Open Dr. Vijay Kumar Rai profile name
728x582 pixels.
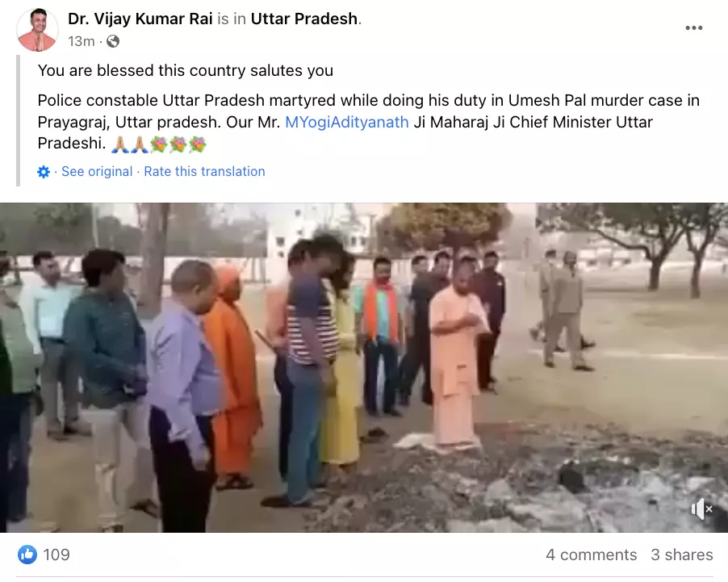pos(140,19)
